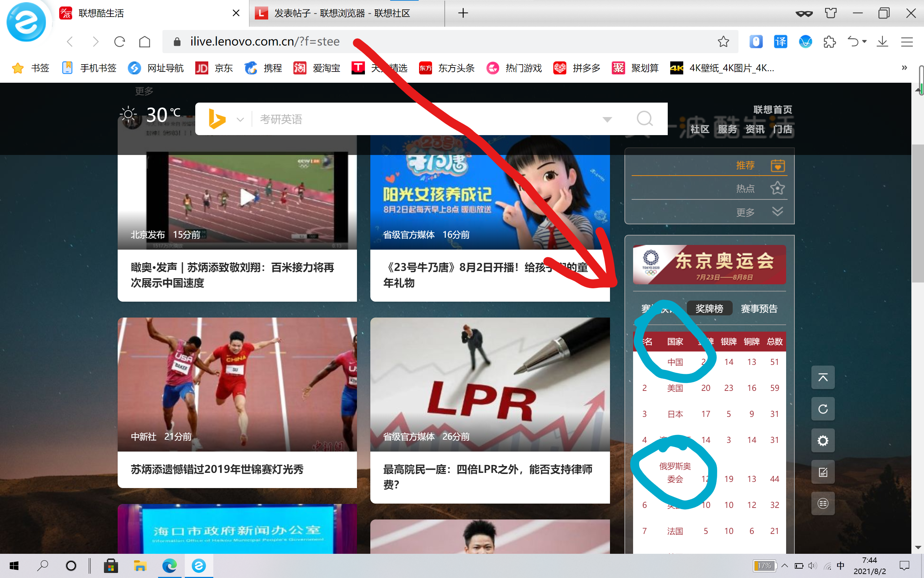
Task: Click the 考研英语 search input
Action: (x=424, y=119)
